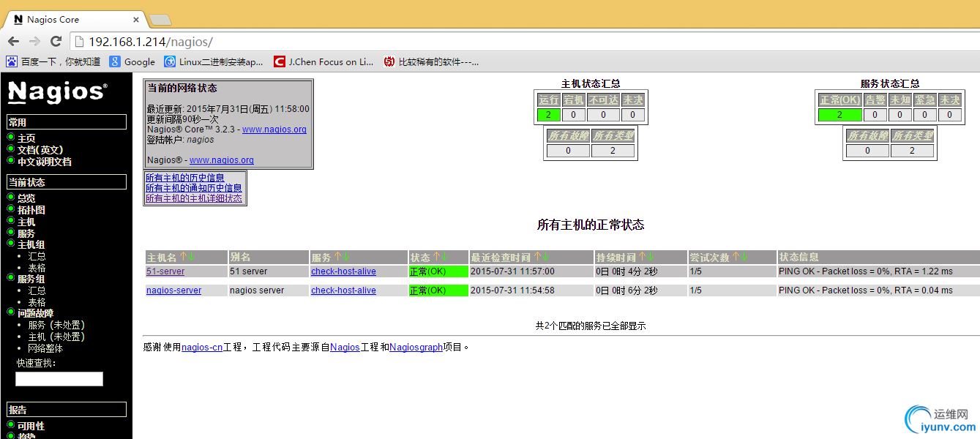
Task: Filter hosts by 宕机 status
Action: pyautogui.click(x=574, y=100)
